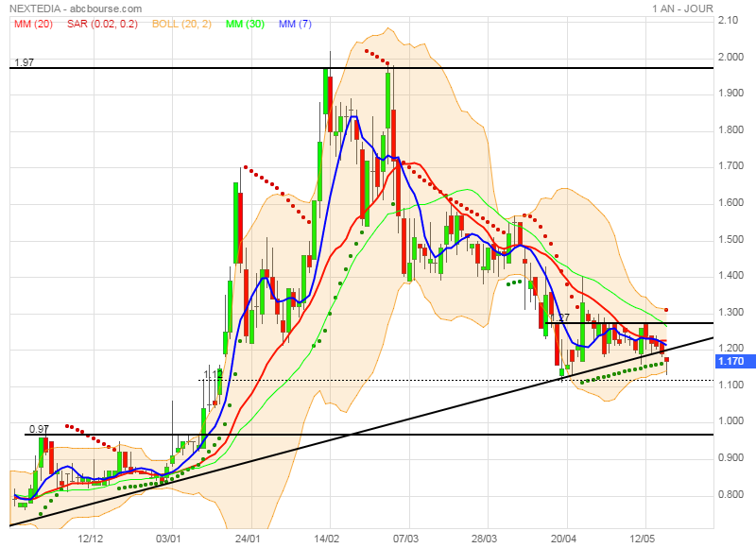Click the 1.27 horizontal level label

tap(560, 317)
